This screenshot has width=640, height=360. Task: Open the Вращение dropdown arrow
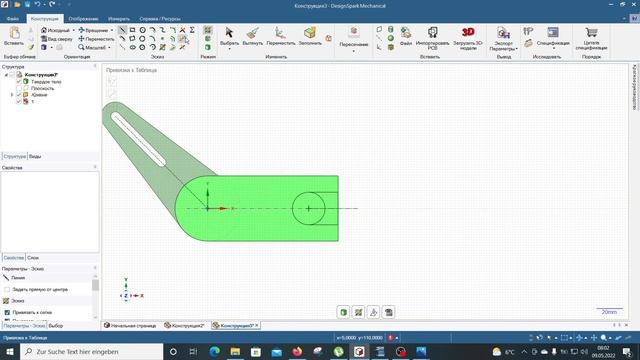pyautogui.click(x=112, y=30)
